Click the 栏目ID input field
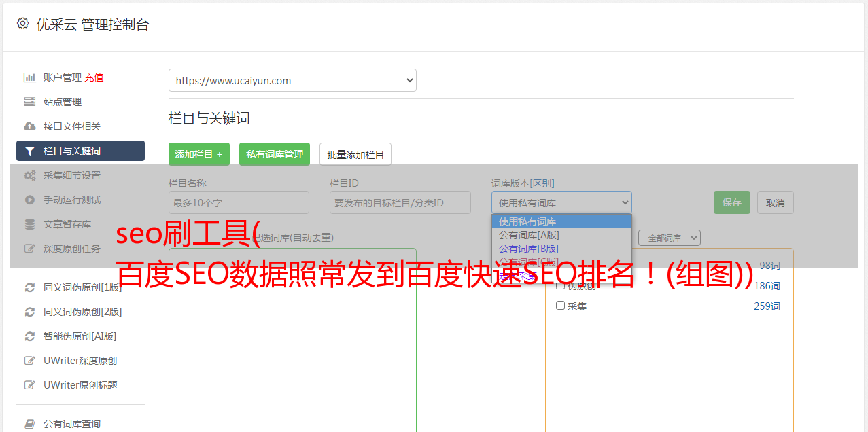 400,202
